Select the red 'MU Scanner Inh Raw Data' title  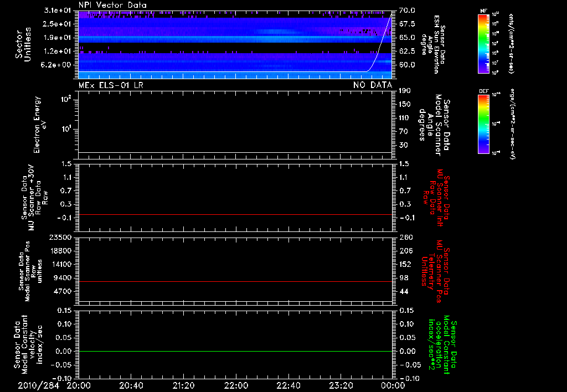pos(437,198)
